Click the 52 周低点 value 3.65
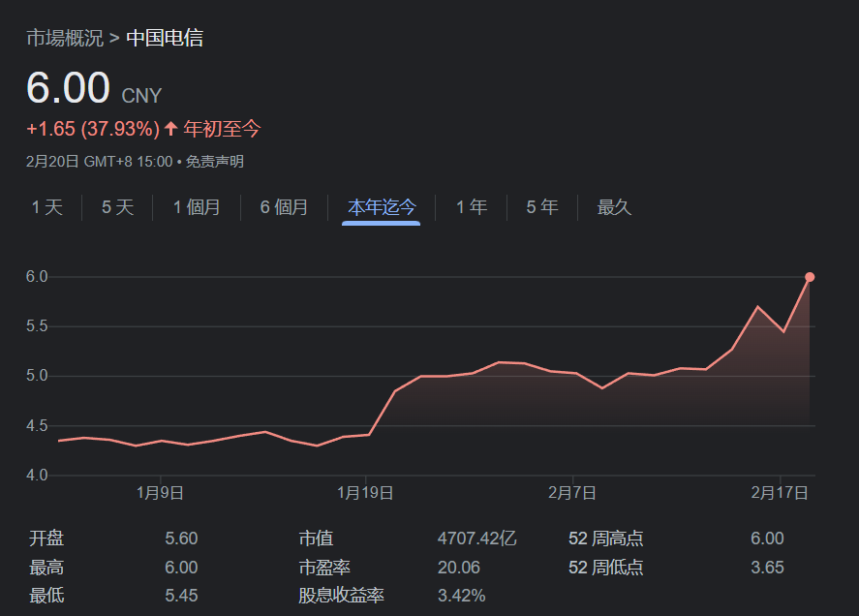Screen dimensions: 859x616 767,568
